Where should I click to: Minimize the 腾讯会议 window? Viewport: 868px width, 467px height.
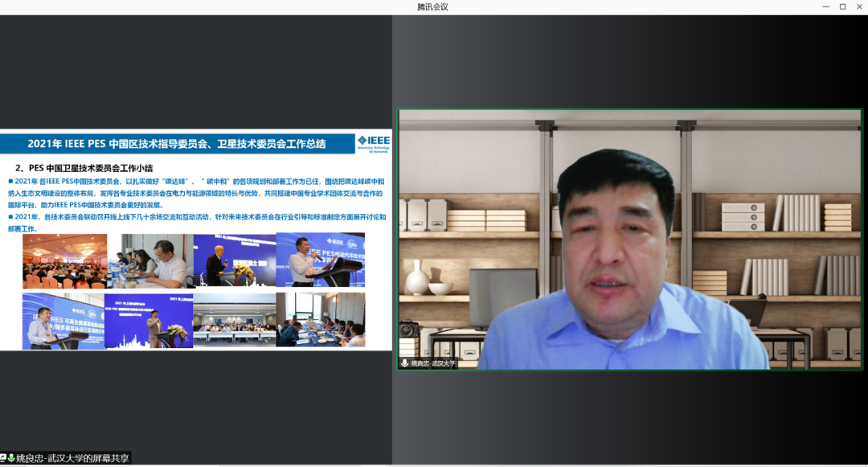(x=822, y=6)
